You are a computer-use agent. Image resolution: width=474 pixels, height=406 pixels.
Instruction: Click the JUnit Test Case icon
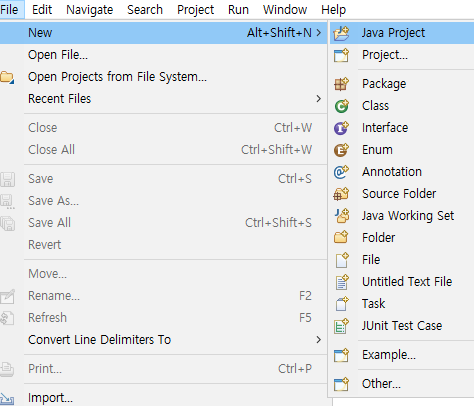point(341,326)
